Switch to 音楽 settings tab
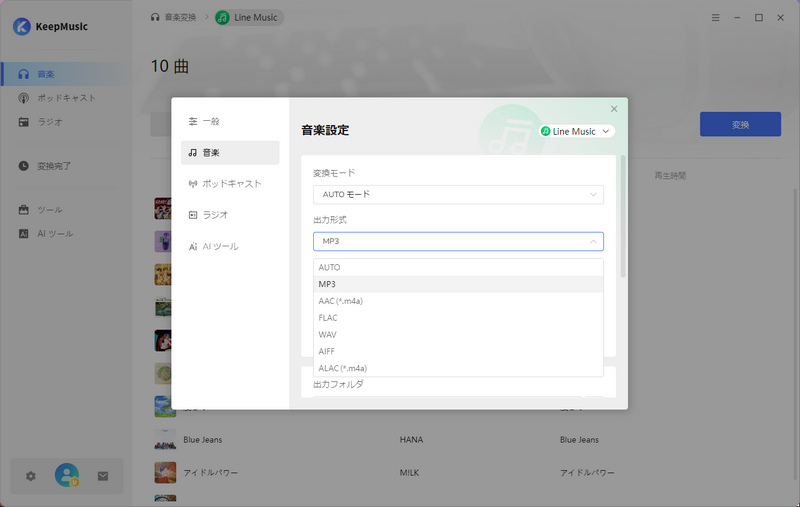This screenshot has height=507, width=800. click(x=230, y=153)
